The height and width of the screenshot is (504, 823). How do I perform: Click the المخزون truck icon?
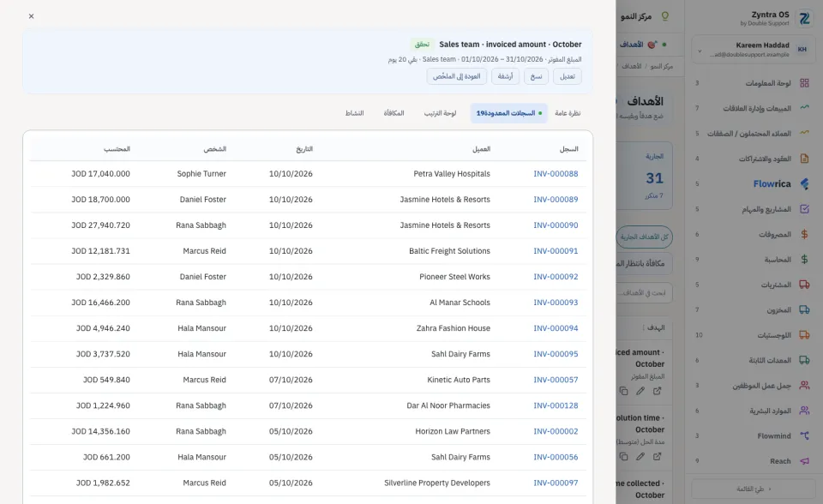click(804, 309)
